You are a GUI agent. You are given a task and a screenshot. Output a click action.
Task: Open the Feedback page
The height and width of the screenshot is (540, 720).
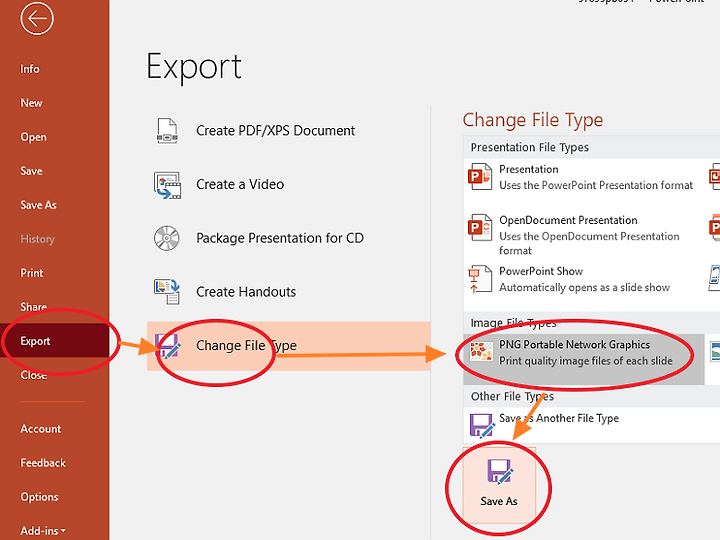coord(43,463)
